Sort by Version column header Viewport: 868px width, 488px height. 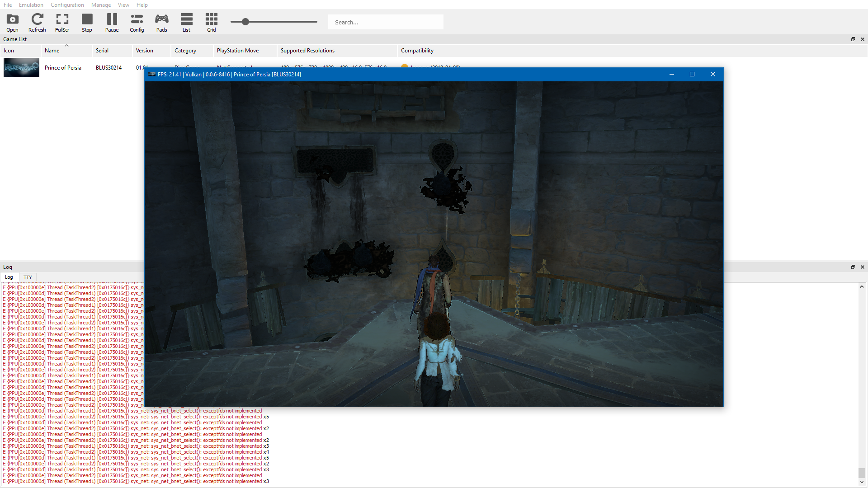point(151,51)
